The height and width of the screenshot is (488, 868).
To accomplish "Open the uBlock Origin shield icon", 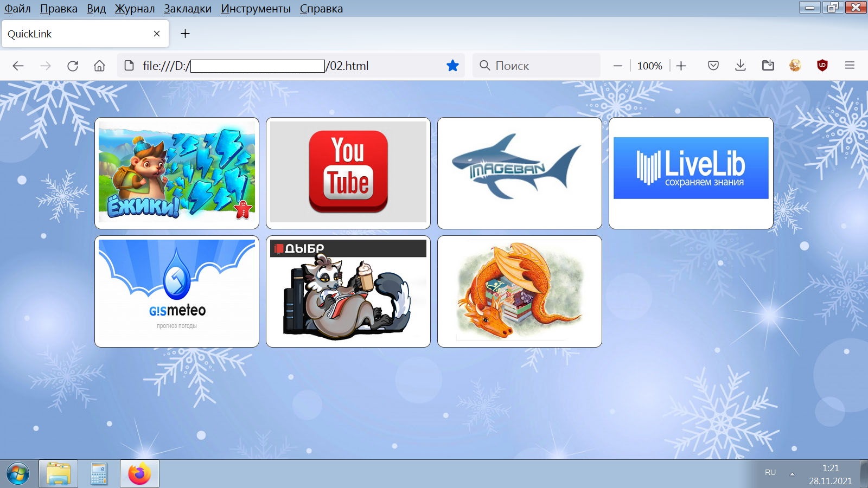I will coord(822,66).
